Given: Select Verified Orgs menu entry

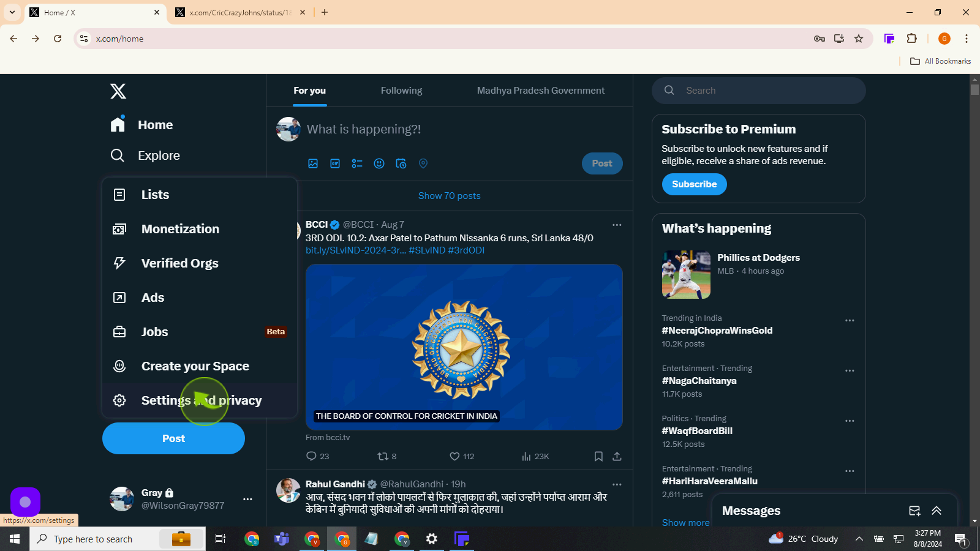Looking at the screenshot, I should (200, 263).
